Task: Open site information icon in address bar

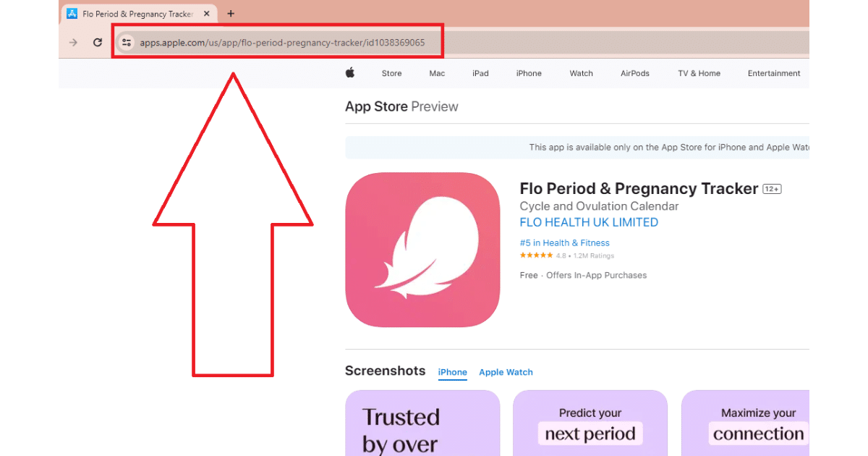Action: 127,43
